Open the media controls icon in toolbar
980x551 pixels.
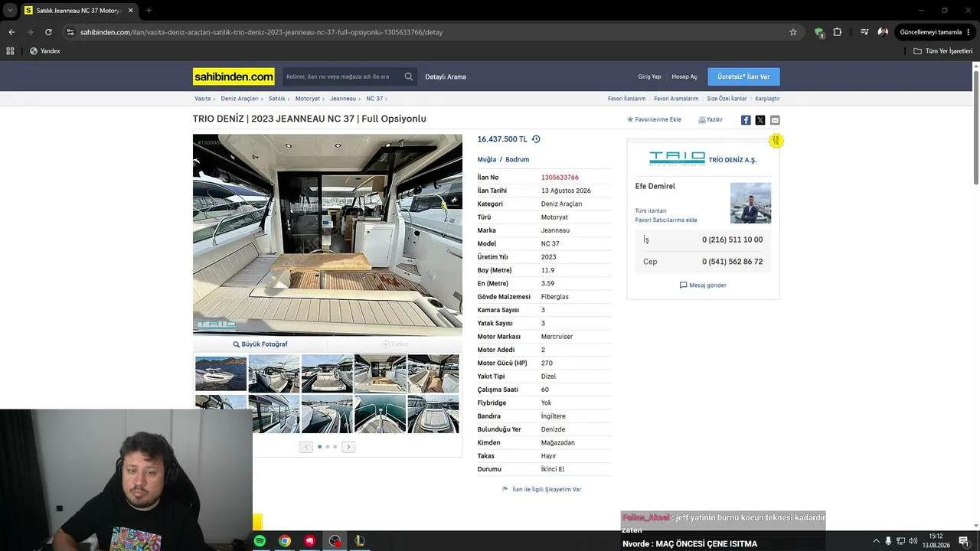click(x=864, y=32)
